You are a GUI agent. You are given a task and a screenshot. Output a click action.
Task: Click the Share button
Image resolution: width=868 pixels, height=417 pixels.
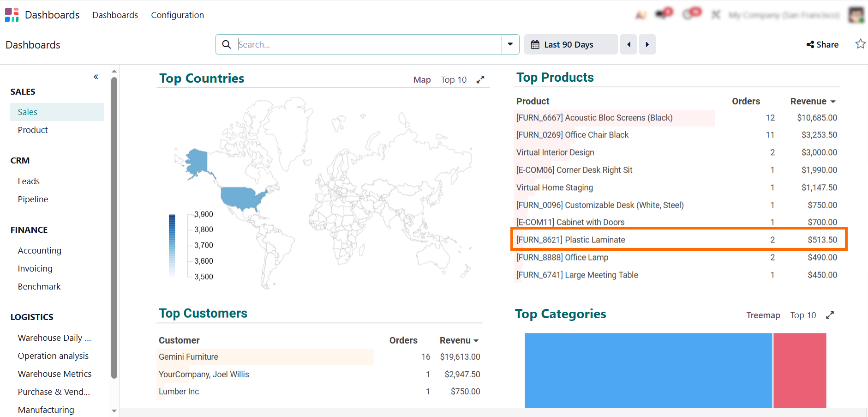tap(822, 44)
